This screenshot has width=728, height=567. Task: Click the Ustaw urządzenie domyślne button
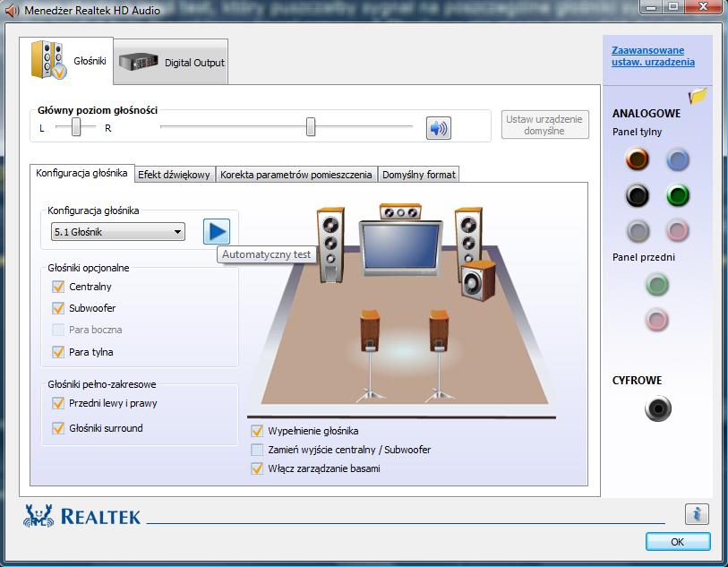click(x=544, y=125)
